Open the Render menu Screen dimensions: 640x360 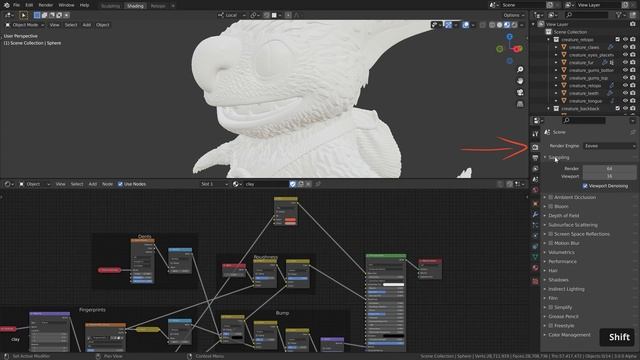(46, 5)
